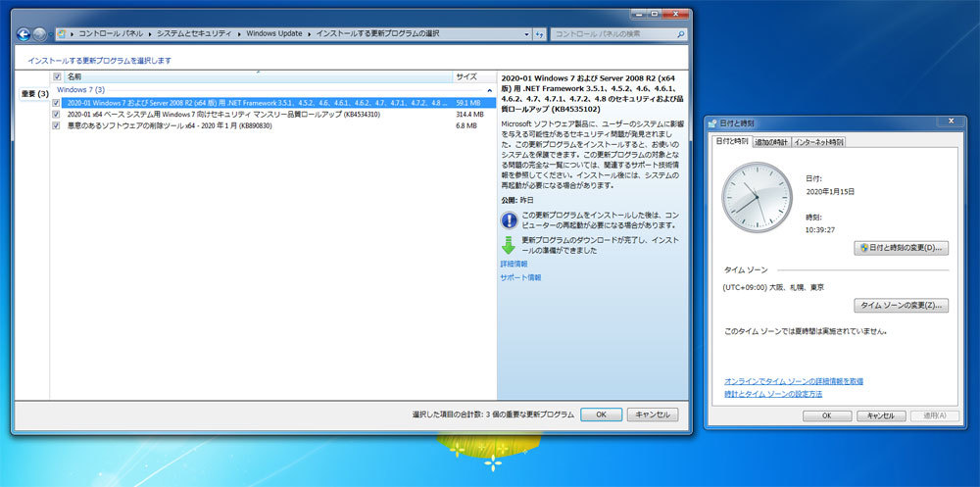Click キャンセル in the 日付と時刻 dialog
This screenshot has width=980, height=487.
pos(881,415)
